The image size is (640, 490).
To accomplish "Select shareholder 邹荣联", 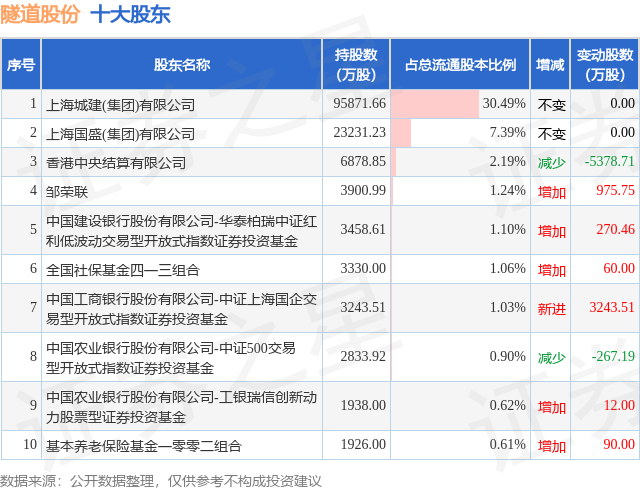I will pos(67,192).
